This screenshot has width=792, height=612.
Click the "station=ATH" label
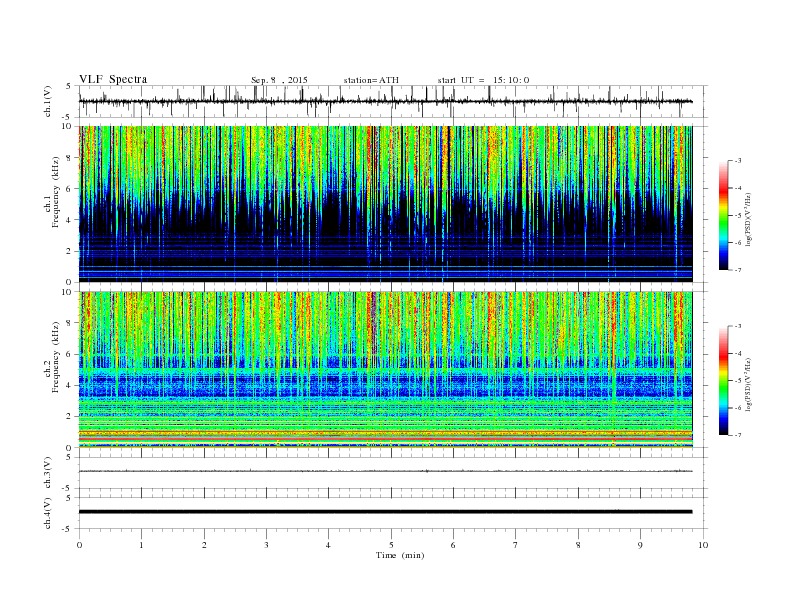click(x=371, y=80)
